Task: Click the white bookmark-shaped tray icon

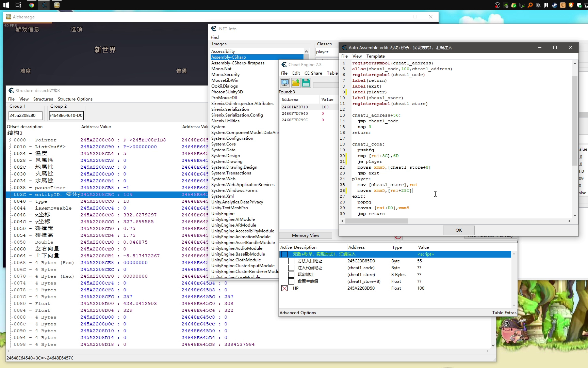Action: tap(546, 5)
